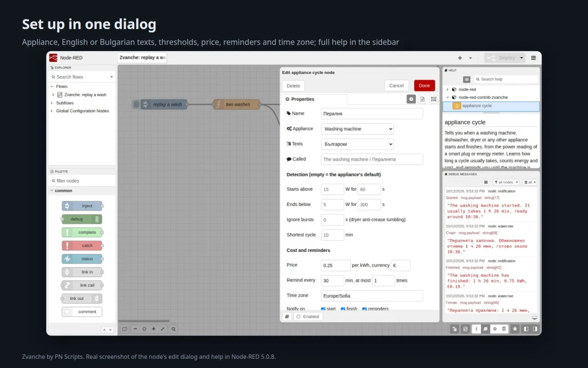Expand the Subflows explorer section
This screenshot has width=588, height=368.
51,103
